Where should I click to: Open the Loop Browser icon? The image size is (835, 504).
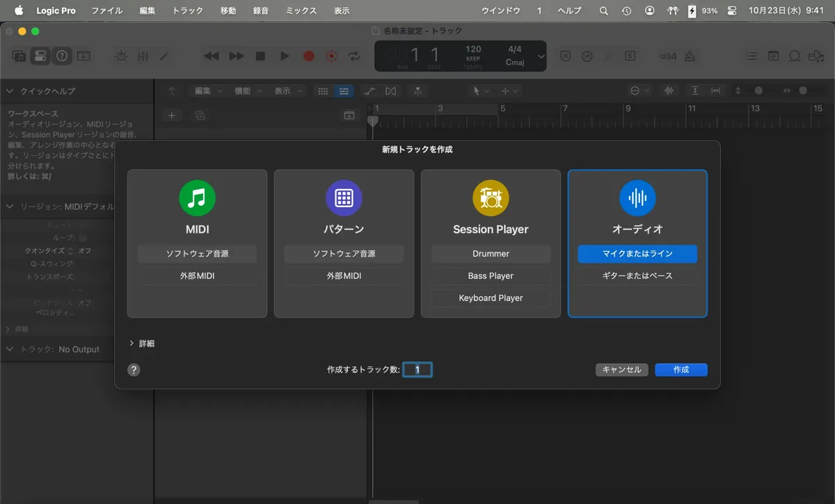pos(795,56)
